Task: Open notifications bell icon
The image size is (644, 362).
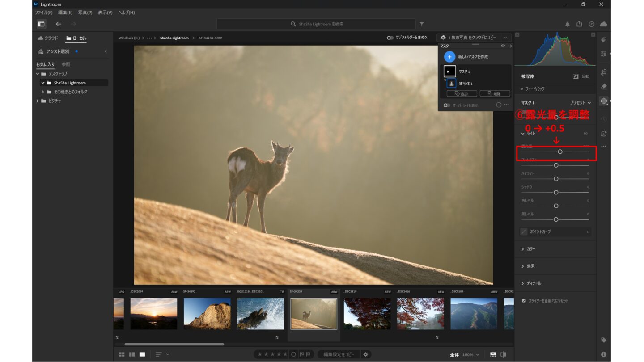Action: [568, 24]
